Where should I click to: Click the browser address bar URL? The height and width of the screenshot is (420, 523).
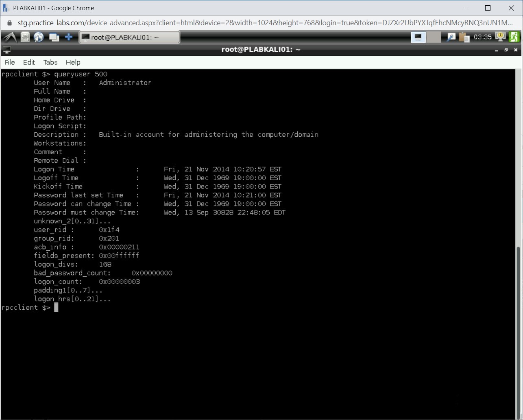[x=264, y=23]
